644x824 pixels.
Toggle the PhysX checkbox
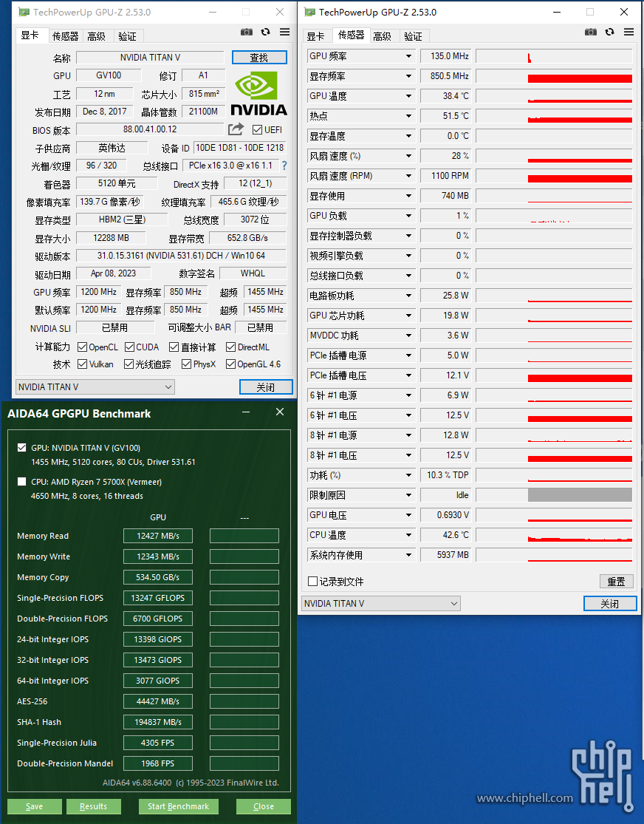tap(186, 364)
